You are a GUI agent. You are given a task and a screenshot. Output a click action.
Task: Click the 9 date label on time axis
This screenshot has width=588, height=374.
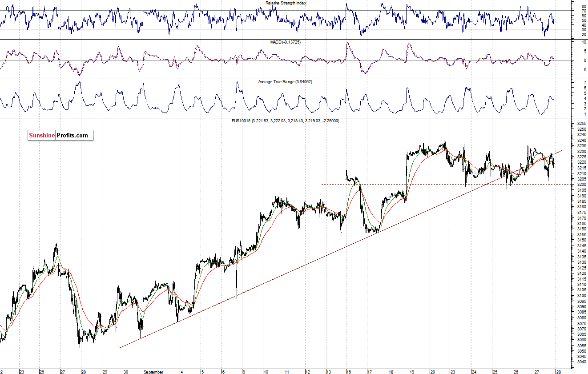click(x=244, y=371)
